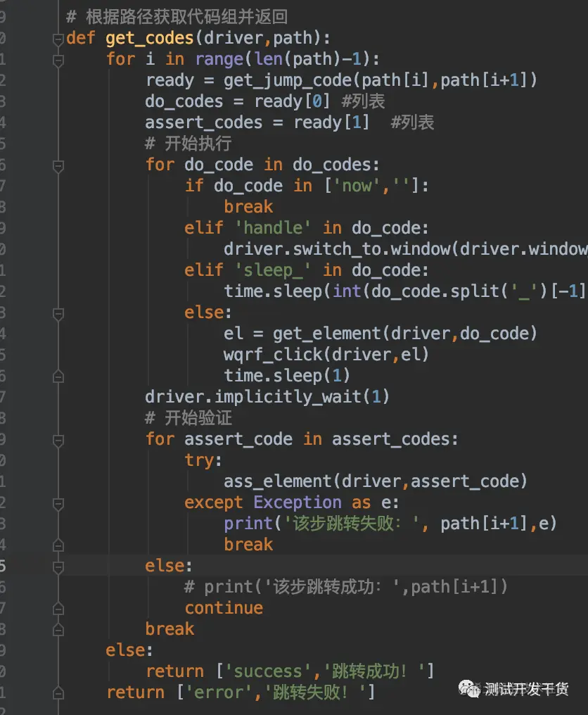Image resolution: width=588 pixels, height=715 pixels.
Task: Click the fold-end marker beside the break after continue
Action: (58, 630)
